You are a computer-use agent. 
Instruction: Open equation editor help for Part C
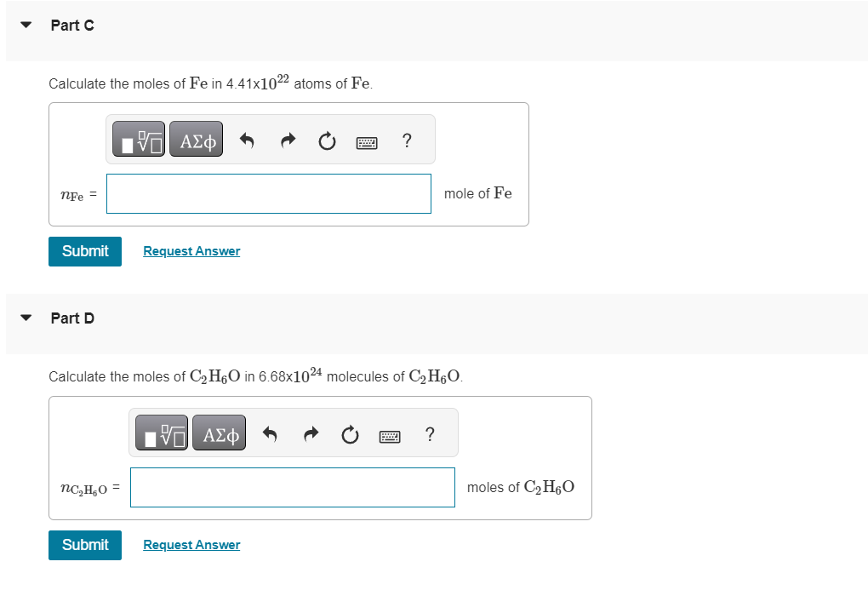[x=407, y=140]
